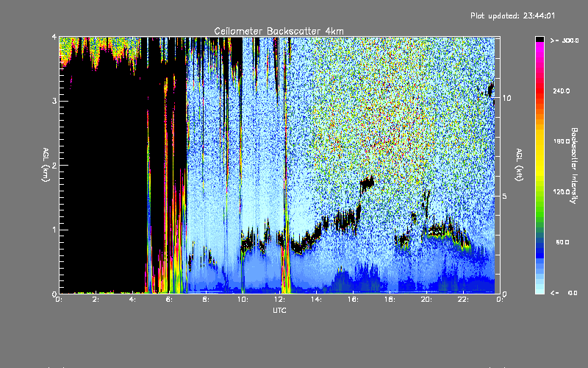
Task: Click the '20:' UTC time tick label
Action: tap(426, 300)
